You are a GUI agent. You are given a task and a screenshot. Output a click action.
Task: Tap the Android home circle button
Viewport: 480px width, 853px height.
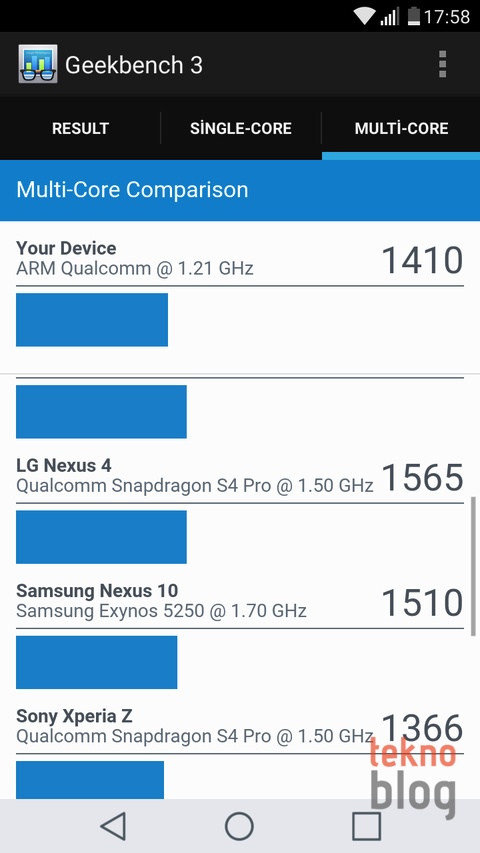239,826
